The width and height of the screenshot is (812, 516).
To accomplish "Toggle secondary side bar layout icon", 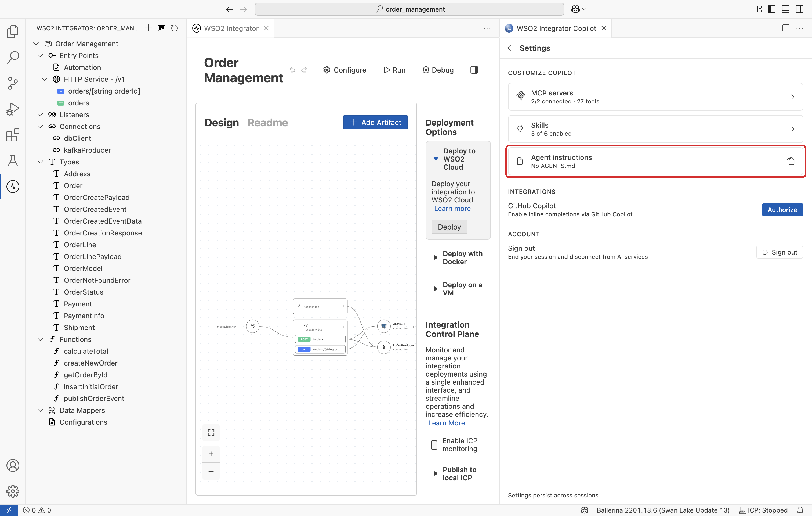I will coord(800,9).
